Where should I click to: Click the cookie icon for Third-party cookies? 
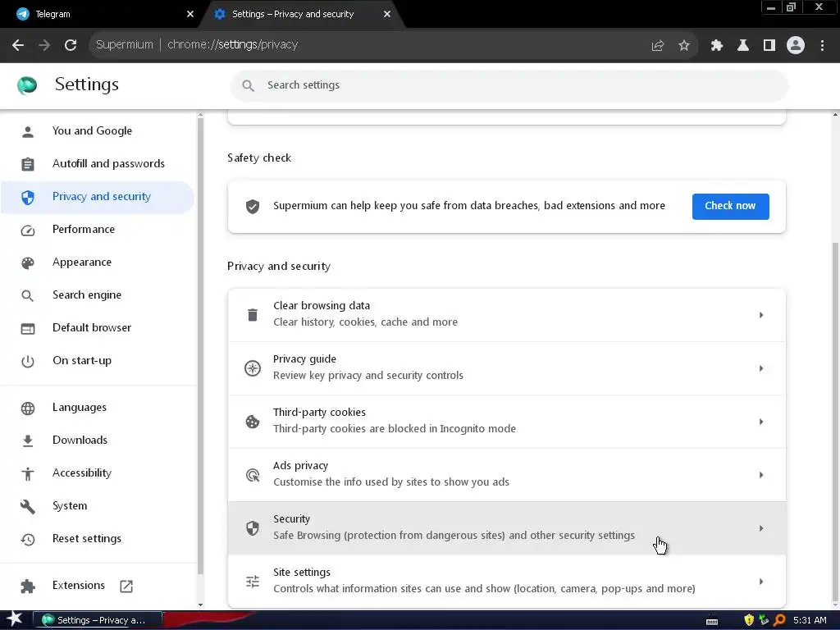coord(253,422)
